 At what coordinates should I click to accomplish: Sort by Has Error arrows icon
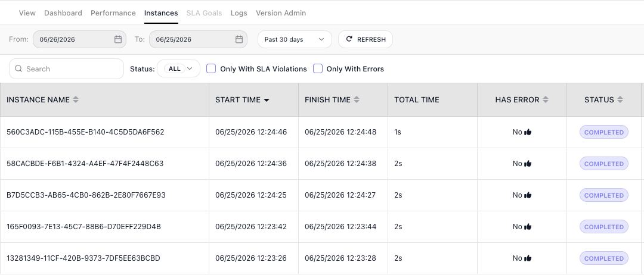pos(546,99)
